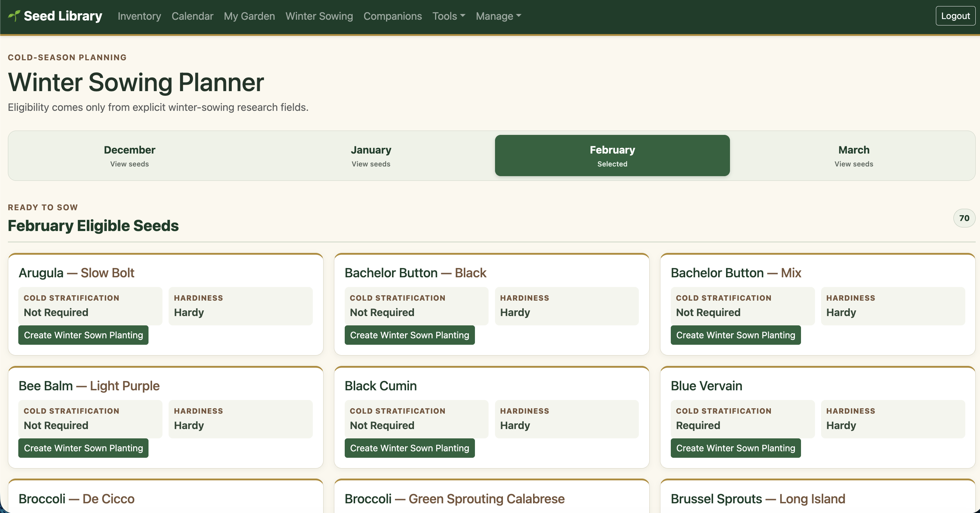Click Blue Vervain's 'Required' stratification value
980x513 pixels.
[698, 425]
